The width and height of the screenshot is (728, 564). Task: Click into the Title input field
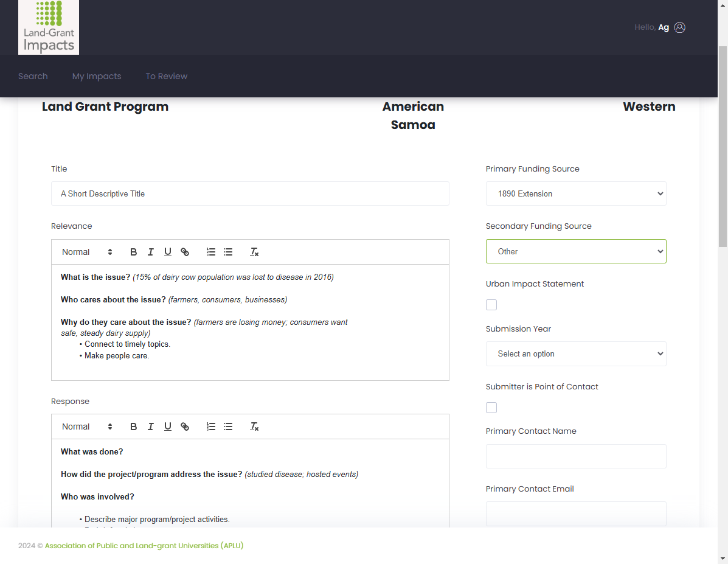(x=250, y=193)
